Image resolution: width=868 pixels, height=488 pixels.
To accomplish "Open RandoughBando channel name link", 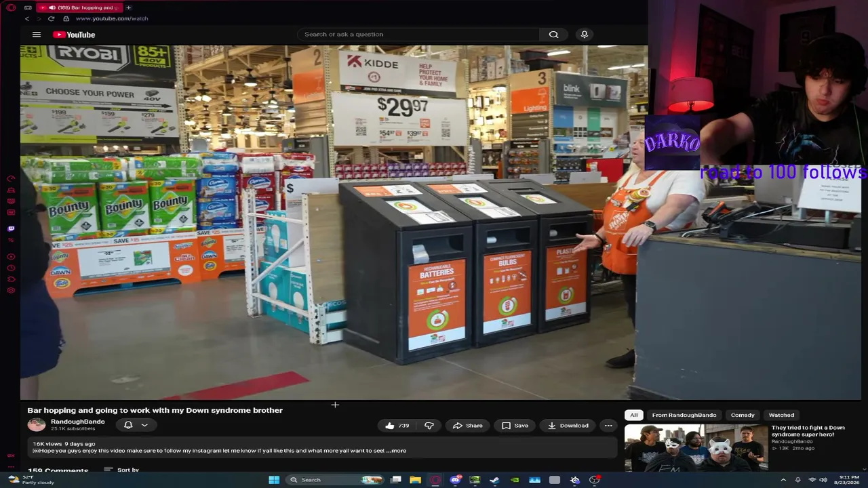I will coord(78,422).
